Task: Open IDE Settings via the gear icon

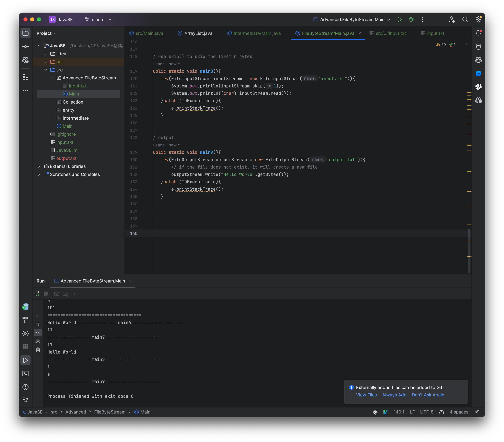Action: pos(478,19)
